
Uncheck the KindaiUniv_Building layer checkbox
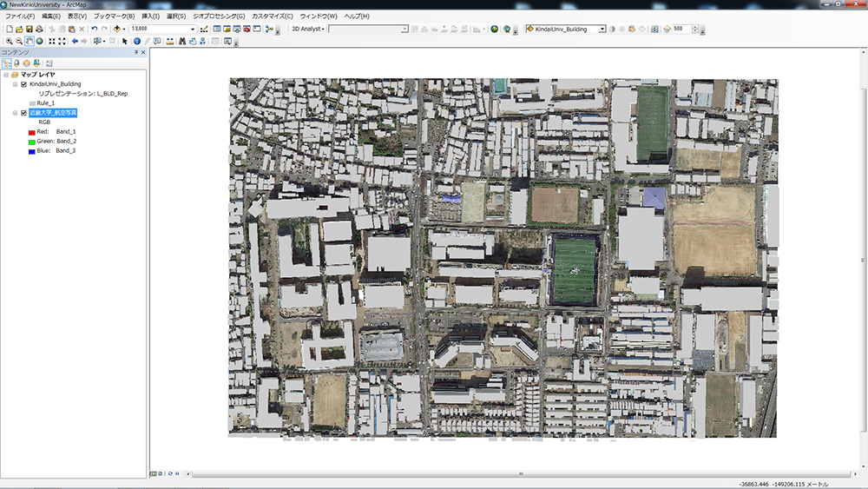click(23, 84)
